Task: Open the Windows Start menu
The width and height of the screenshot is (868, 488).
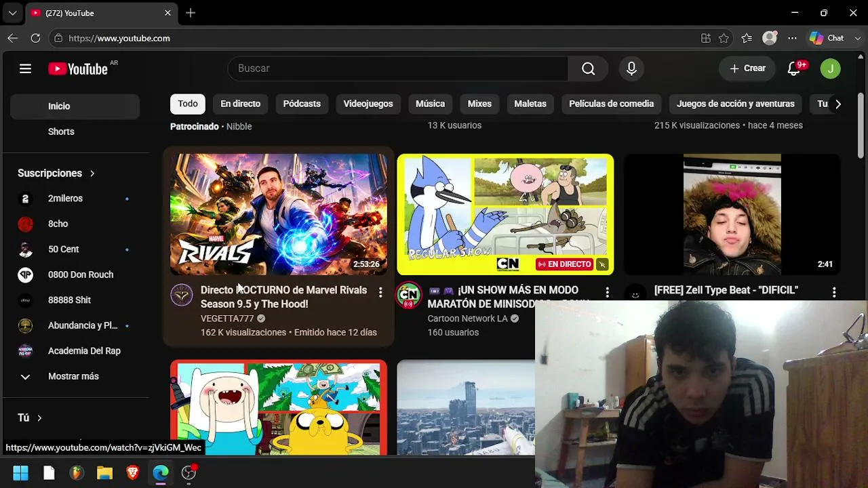Action: [x=20, y=473]
